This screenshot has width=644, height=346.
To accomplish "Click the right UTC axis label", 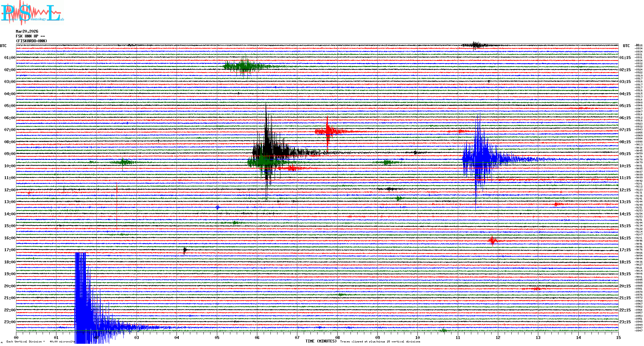I will point(626,46).
